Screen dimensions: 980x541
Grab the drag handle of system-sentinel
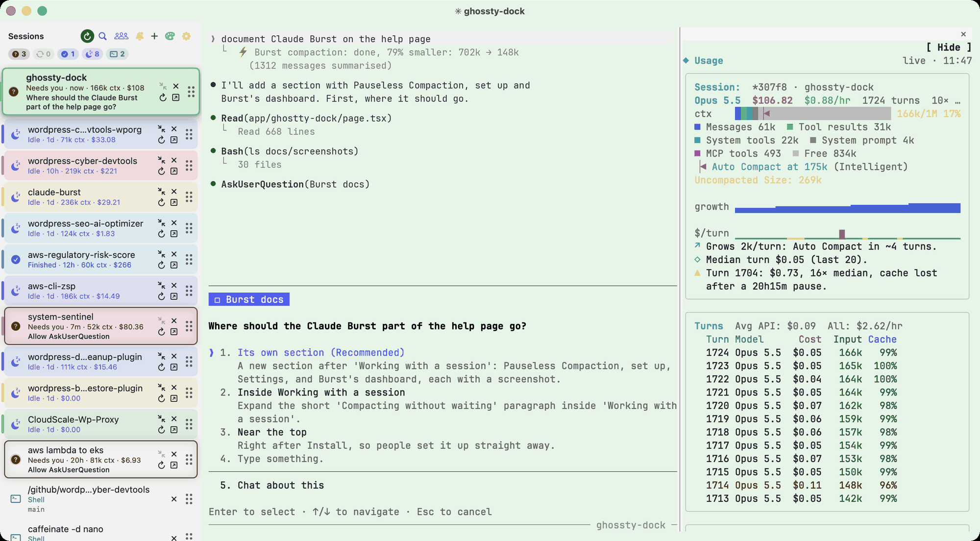[x=189, y=326]
